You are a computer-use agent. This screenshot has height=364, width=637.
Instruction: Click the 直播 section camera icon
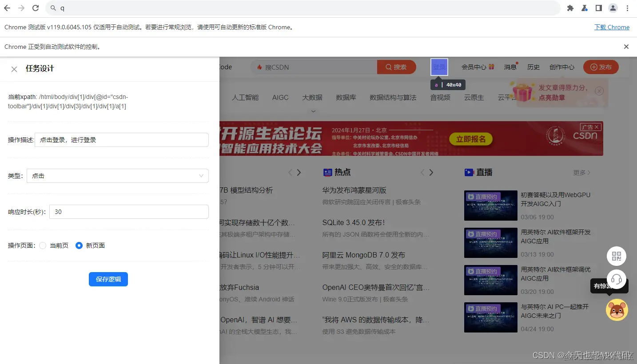(x=469, y=172)
